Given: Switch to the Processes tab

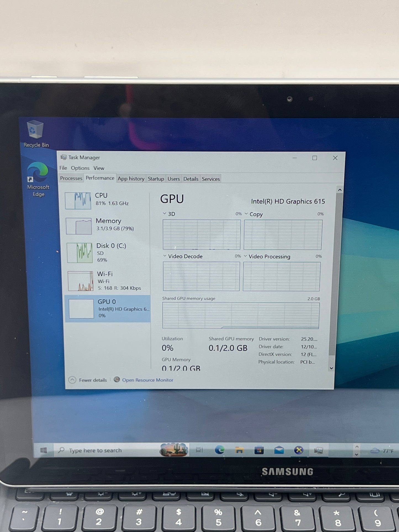Looking at the screenshot, I should point(71,178).
